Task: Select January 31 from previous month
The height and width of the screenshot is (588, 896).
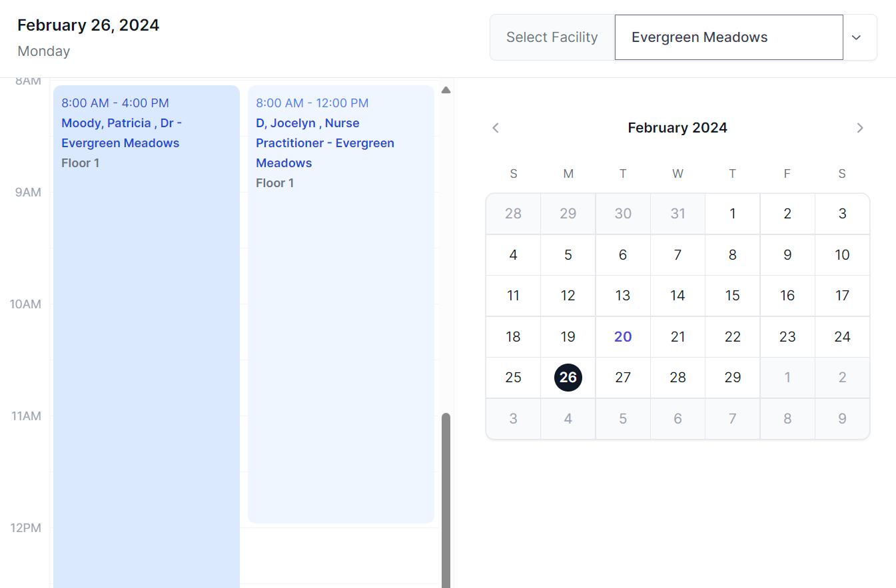Action: (677, 214)
